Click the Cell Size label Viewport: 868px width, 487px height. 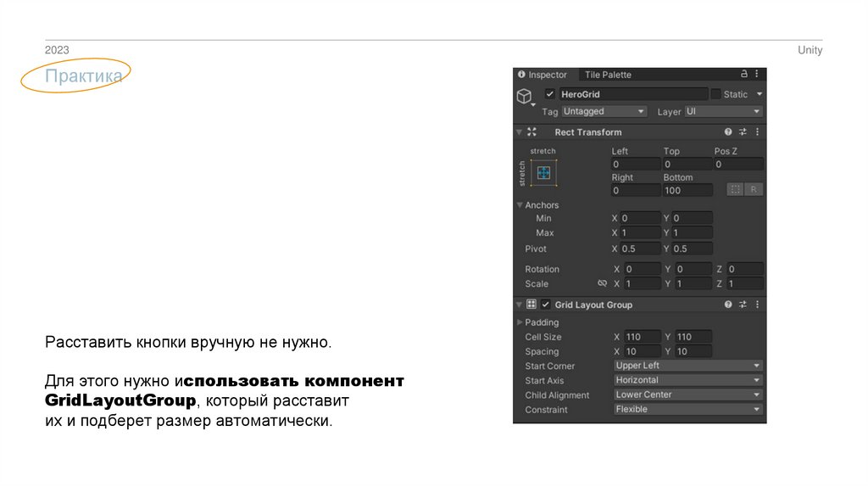click(543, 337)
